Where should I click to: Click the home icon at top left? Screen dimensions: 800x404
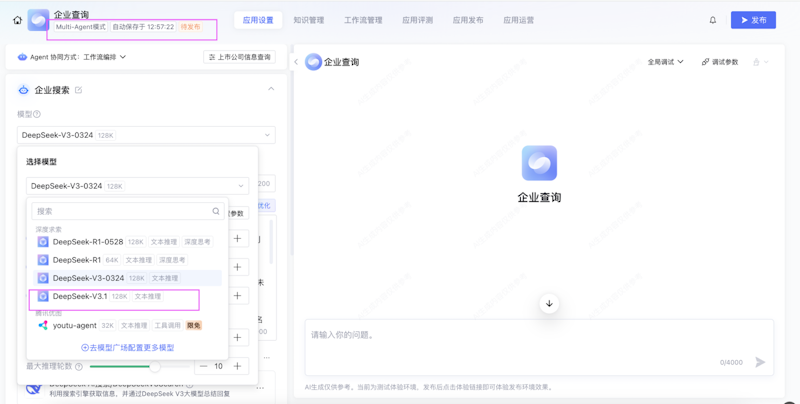pos(17,20)
